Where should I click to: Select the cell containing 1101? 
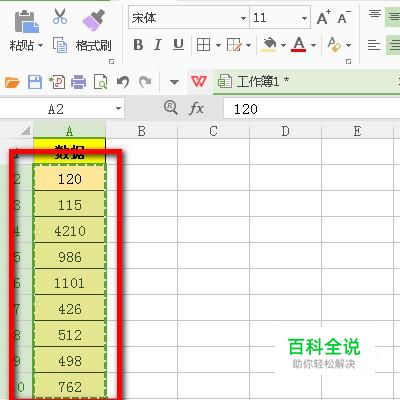[x=70, y=282]
